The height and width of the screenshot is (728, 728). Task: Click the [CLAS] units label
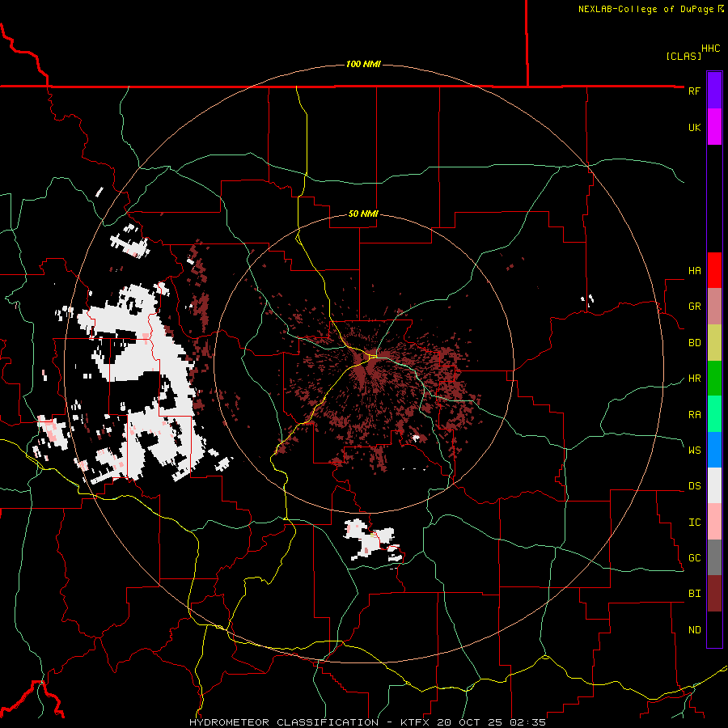(x=684, y=56)
